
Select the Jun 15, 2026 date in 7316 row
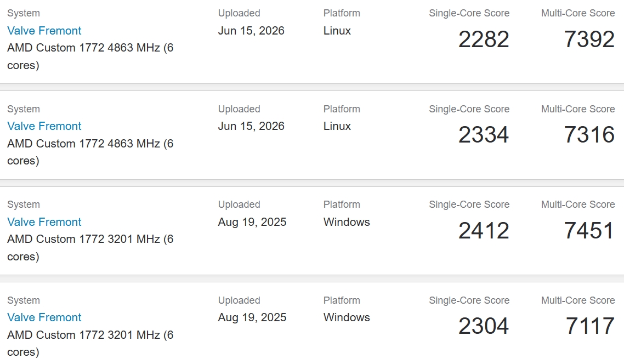pyautogui.click(x=251, y=126)
